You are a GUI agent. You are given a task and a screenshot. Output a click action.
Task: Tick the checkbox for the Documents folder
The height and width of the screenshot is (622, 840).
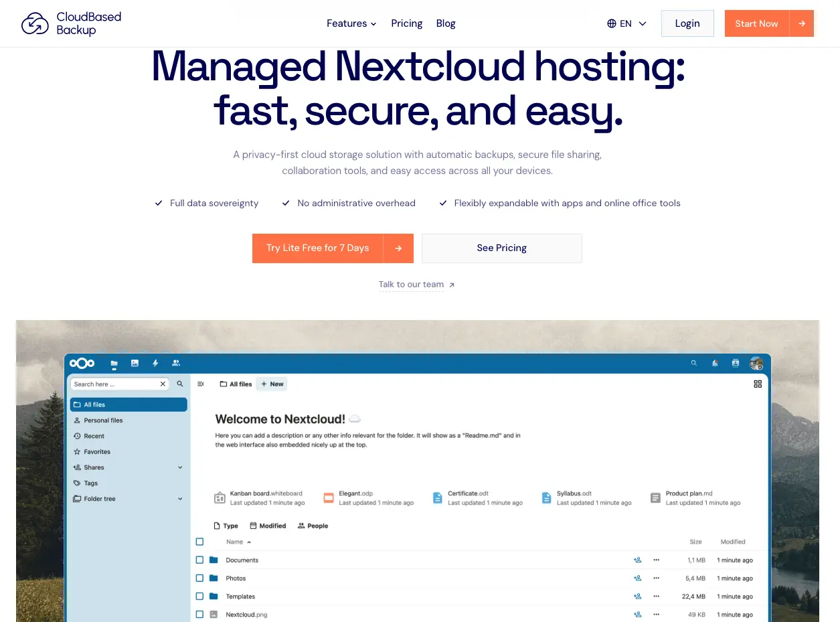(x=199, y=560)
